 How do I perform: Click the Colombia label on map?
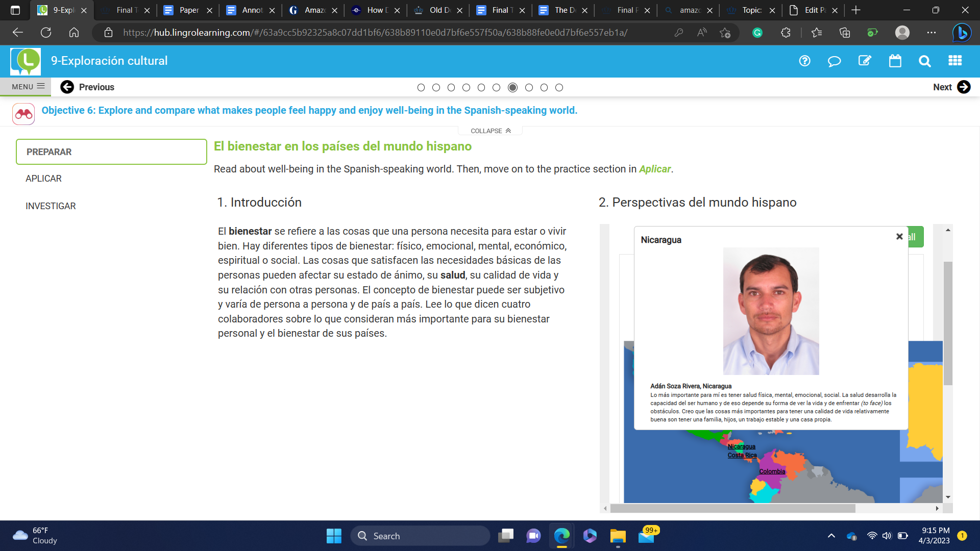pyautogui.click(x=772, y=471)
